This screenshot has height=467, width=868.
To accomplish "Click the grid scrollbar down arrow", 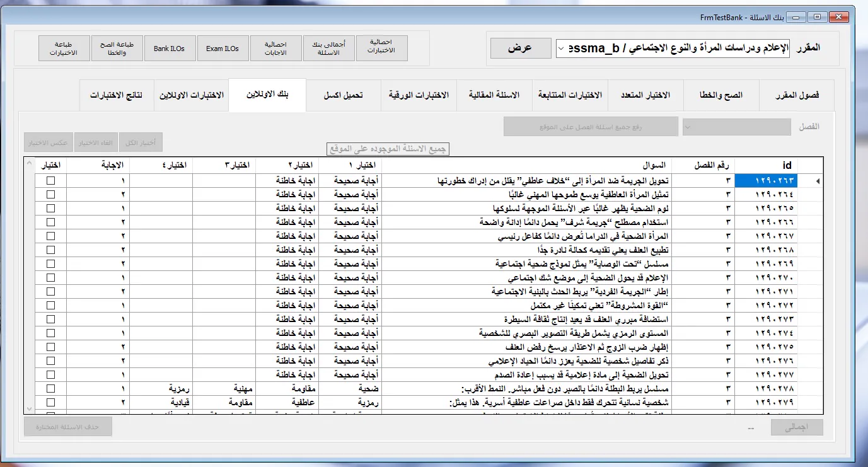I will coord(30,408).
